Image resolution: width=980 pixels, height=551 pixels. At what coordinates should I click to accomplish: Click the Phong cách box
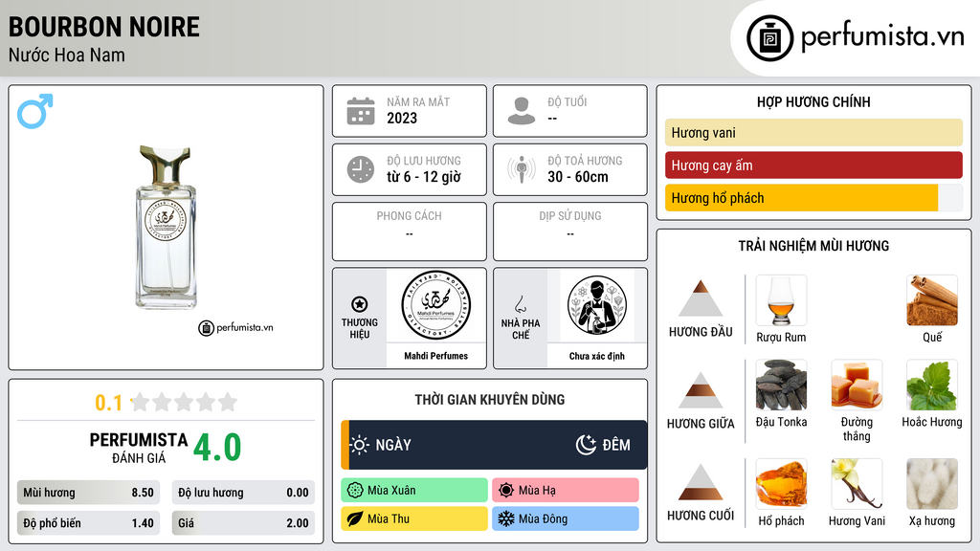tap(410, 231)
